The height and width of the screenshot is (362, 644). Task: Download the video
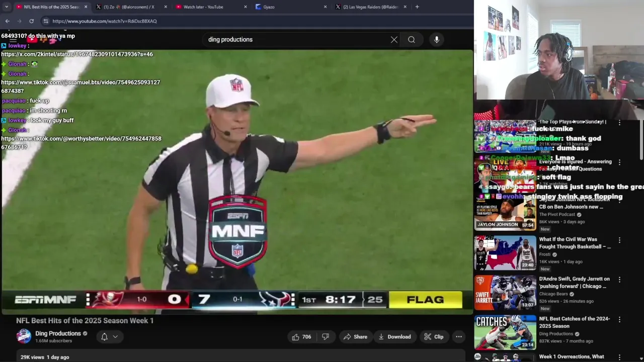point(394,337)
